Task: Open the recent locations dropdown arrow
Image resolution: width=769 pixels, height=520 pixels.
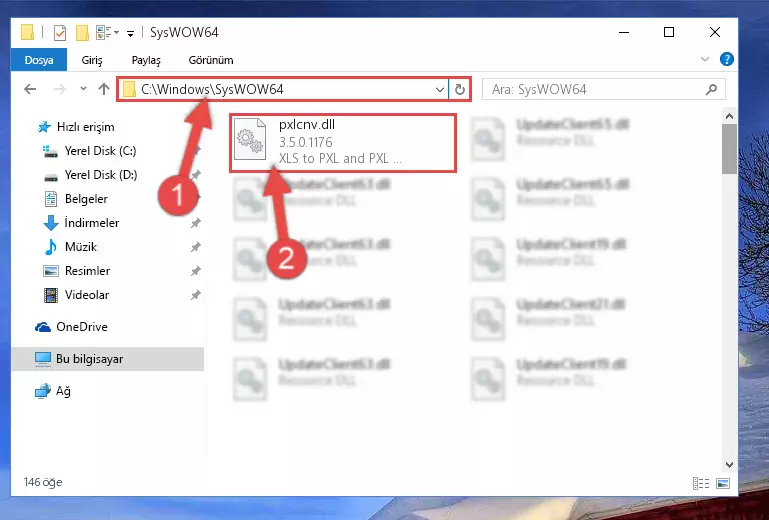Action: click(83, 89)
